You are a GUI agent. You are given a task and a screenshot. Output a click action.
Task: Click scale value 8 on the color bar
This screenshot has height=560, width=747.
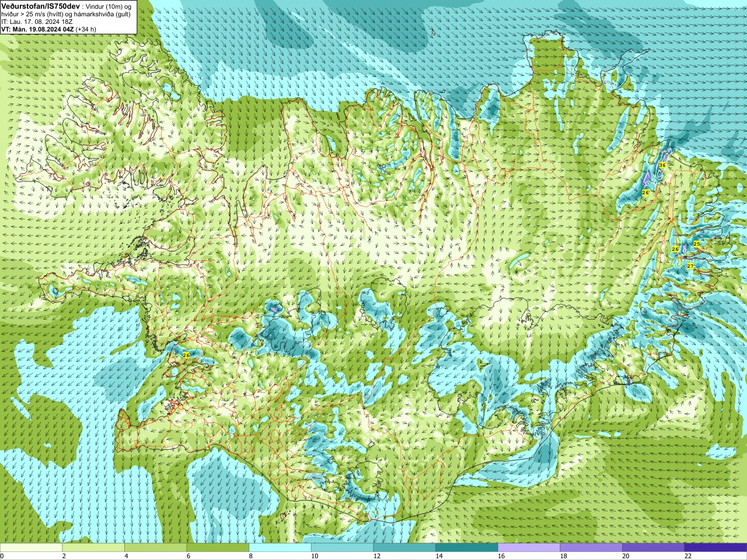(x=250, y=556)
